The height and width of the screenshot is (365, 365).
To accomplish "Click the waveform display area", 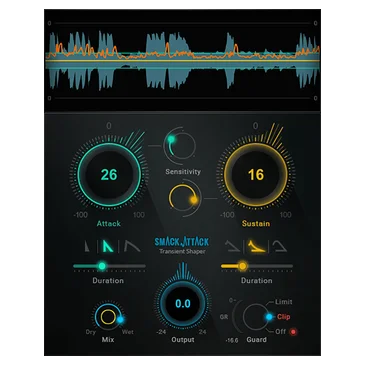I will 182,61.
